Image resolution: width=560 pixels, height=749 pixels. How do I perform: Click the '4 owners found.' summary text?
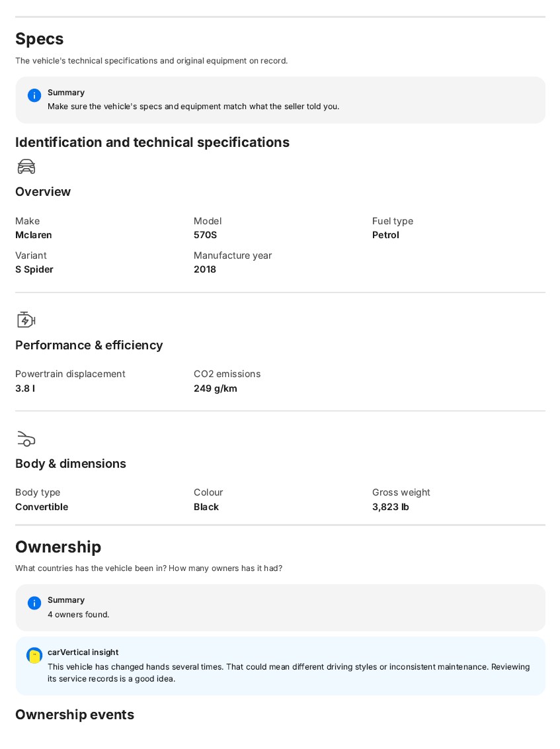click(x=78, y=614)
